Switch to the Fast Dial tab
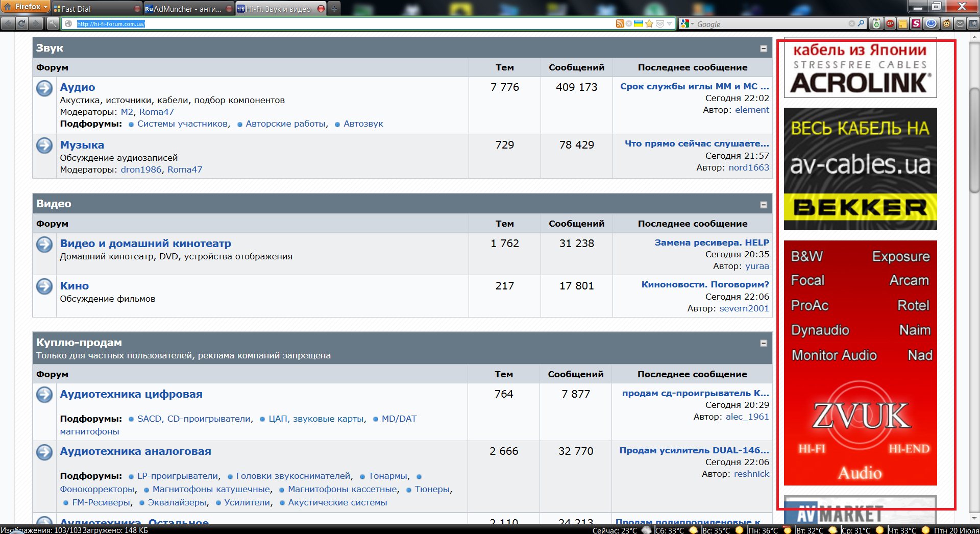This screenshot has height=534, width=980. [96, 9]
